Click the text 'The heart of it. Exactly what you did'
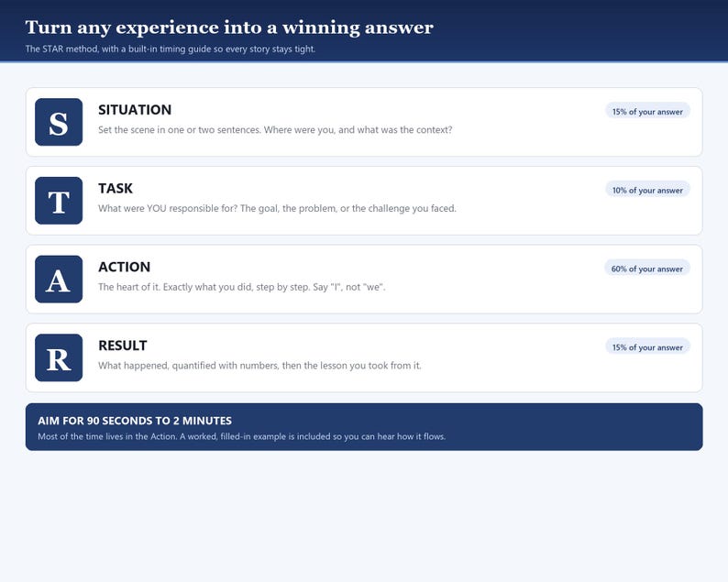Viewport: 728px width, 582px height. coord(175,287)
